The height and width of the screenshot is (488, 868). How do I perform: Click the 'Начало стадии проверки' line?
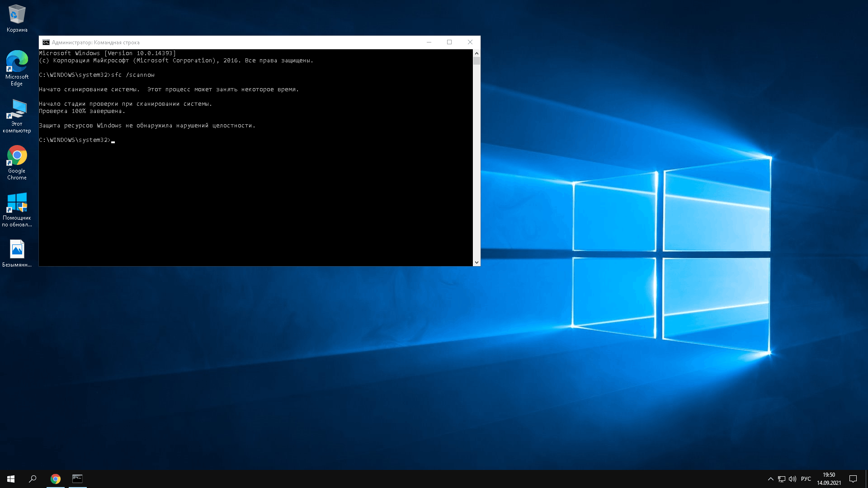(126, 104)
